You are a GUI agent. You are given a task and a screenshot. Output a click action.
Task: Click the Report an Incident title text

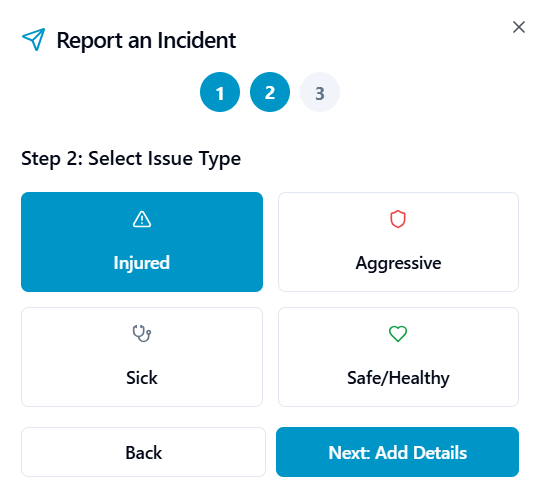tap(146, 40)
